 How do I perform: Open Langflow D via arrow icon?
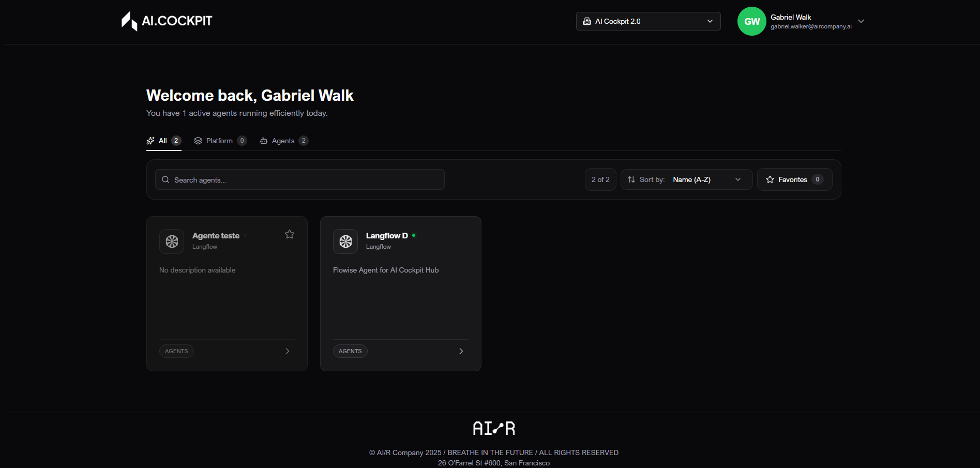click(461, 351)
